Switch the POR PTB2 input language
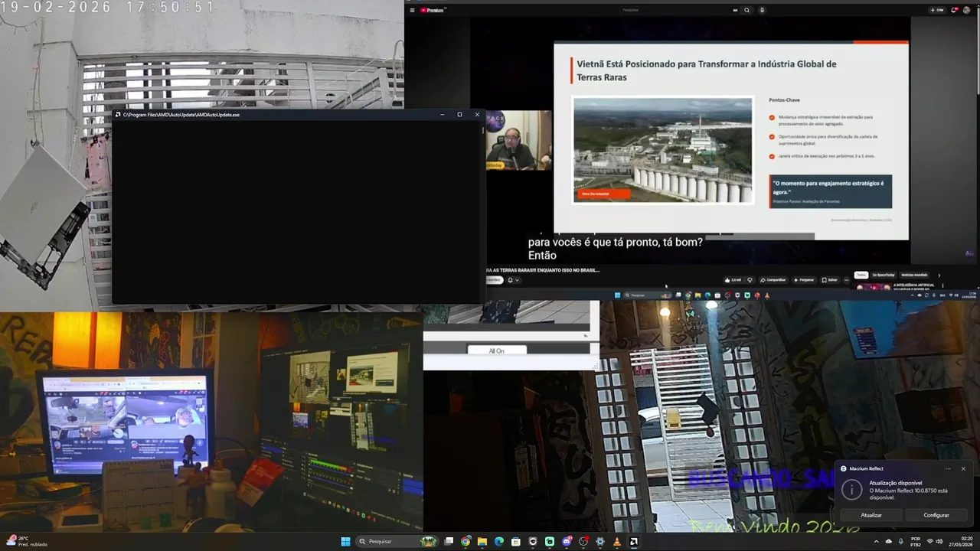The image size is (980, 551). point(916,542)
